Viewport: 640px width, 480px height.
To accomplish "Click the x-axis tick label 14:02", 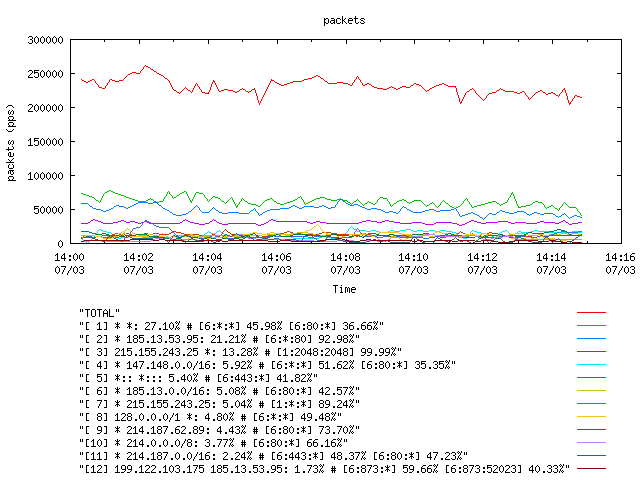I will [x=138, y=257].
